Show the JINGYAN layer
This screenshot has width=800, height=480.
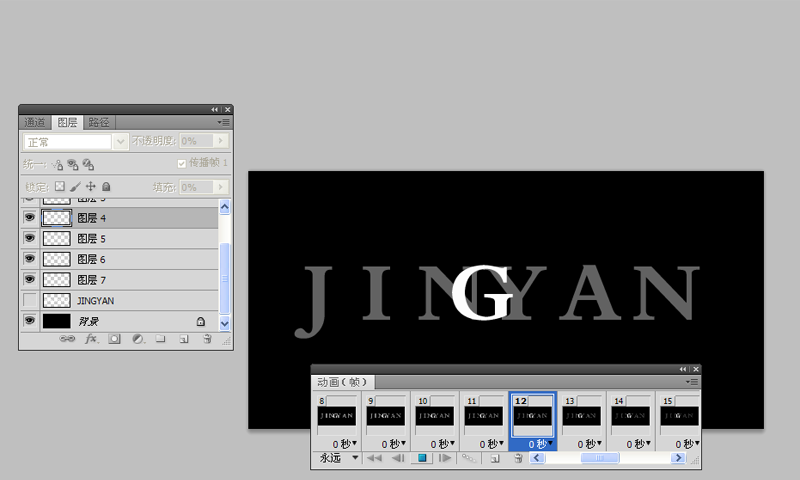(x=30, y=300)
